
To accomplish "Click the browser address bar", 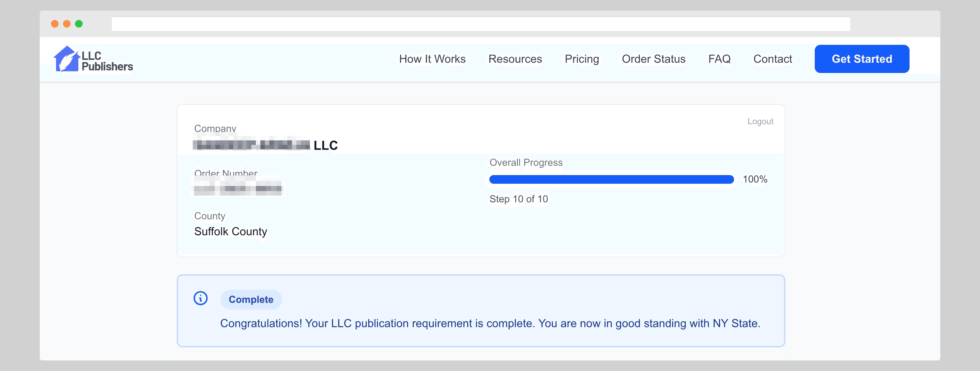I will point(479,23).
